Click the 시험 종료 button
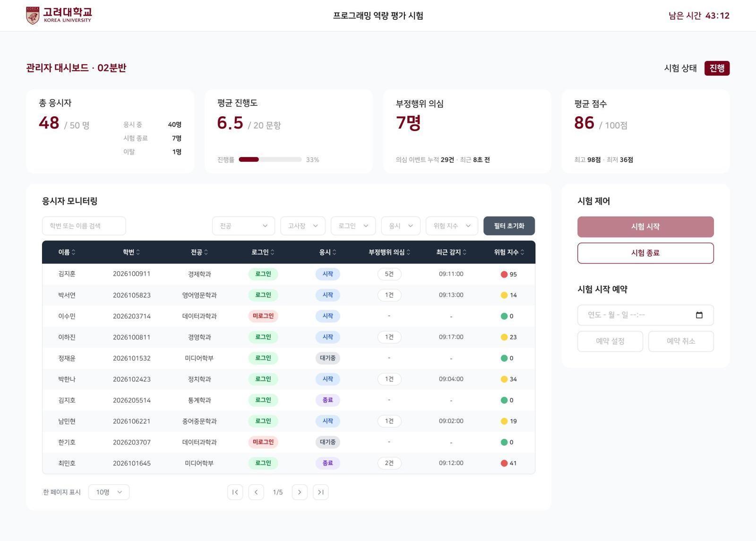This screenshot has width=756, height=541. [x=645, y=253]
